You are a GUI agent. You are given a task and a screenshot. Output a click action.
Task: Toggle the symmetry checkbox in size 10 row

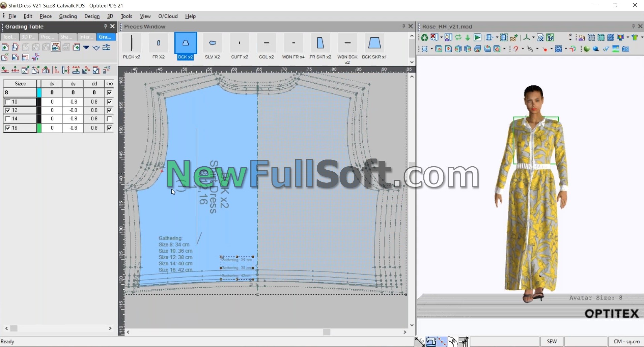pyautogui.click(x=109, y=102)
